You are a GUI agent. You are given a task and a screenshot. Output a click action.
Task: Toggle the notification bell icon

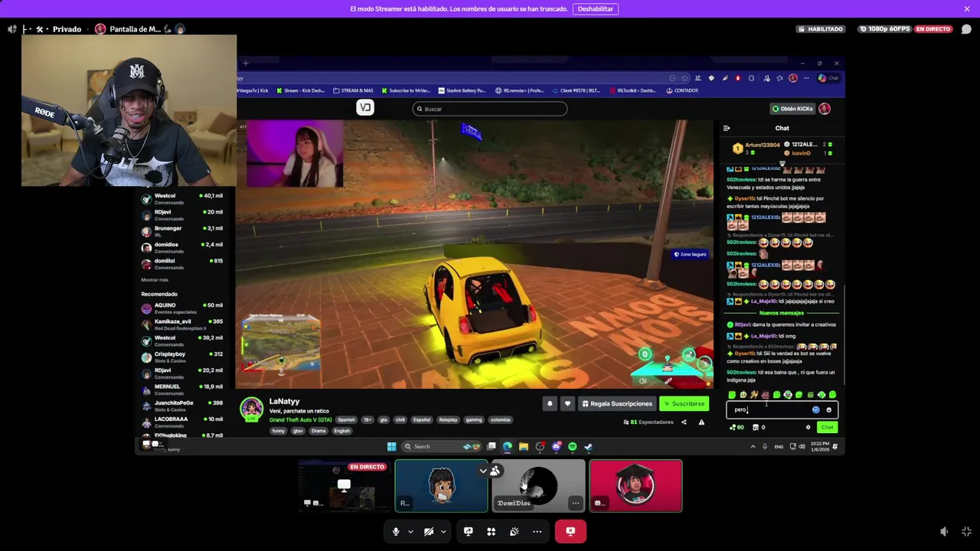pos(550,404)
